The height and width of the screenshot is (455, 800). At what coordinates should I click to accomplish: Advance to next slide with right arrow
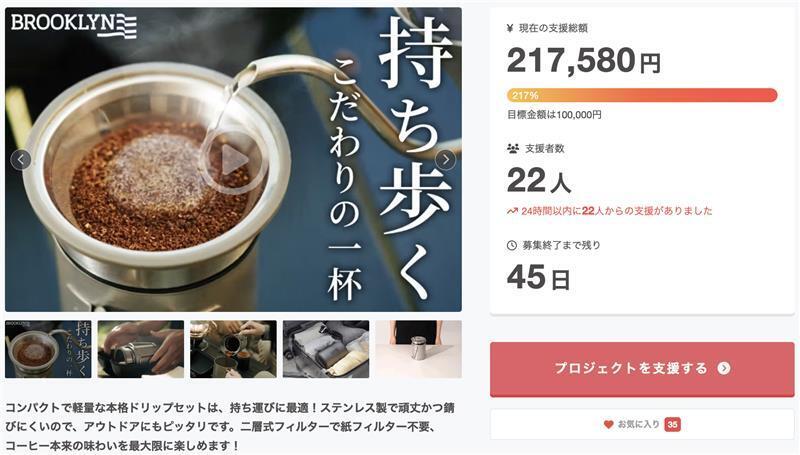445,160
